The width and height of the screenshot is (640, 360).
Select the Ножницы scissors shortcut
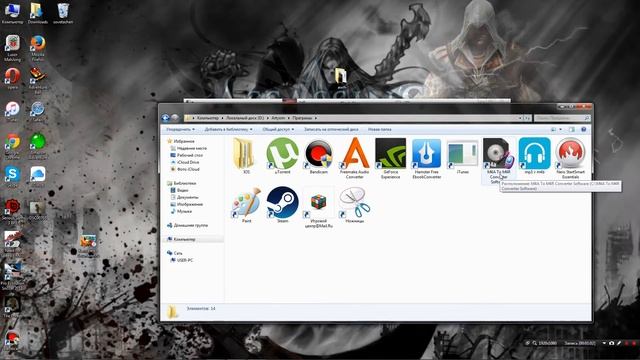(354, 205)
